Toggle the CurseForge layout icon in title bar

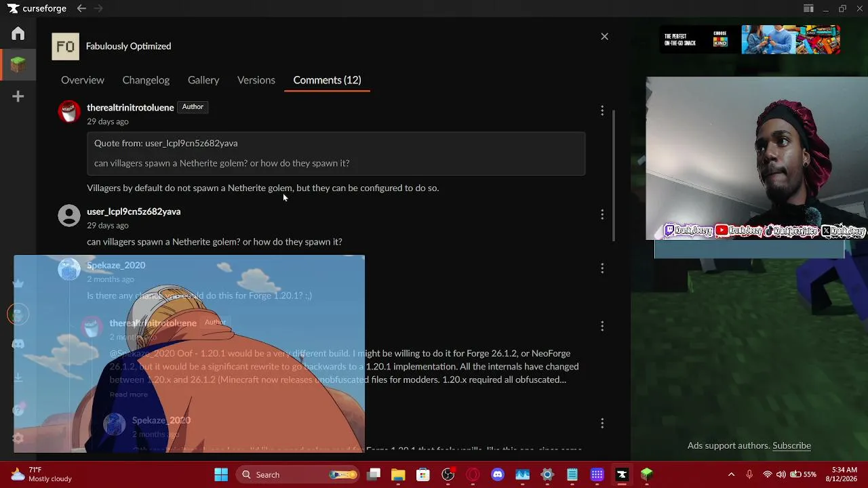[808, 9]
